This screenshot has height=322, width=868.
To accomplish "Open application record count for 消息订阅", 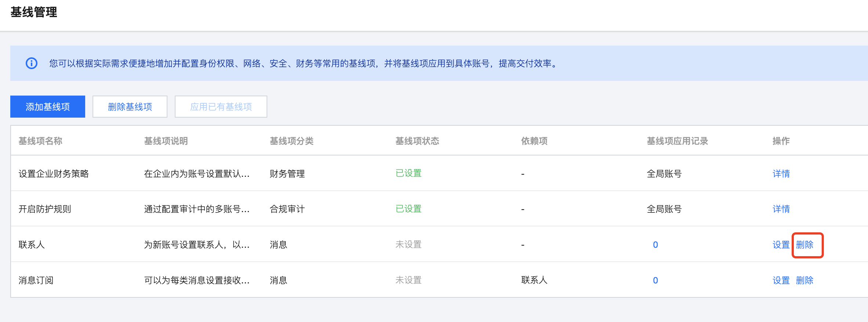I will pyautogui.click(x=655, y=280).
